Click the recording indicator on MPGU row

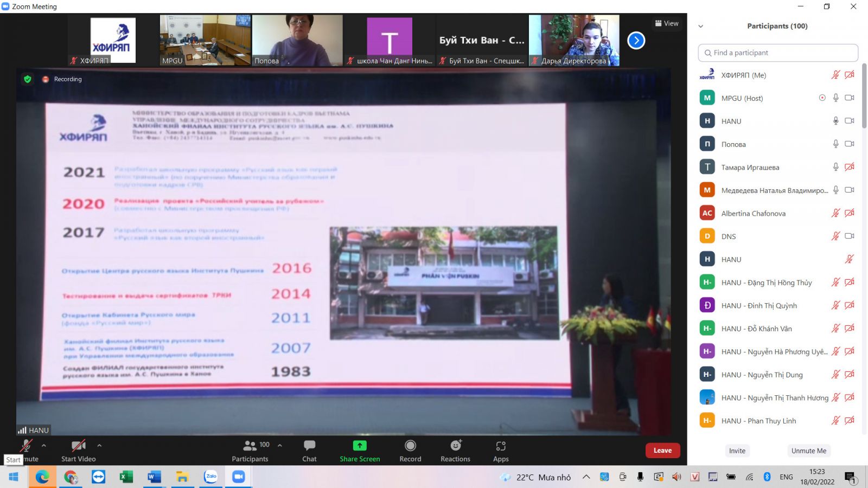[822, 98]
